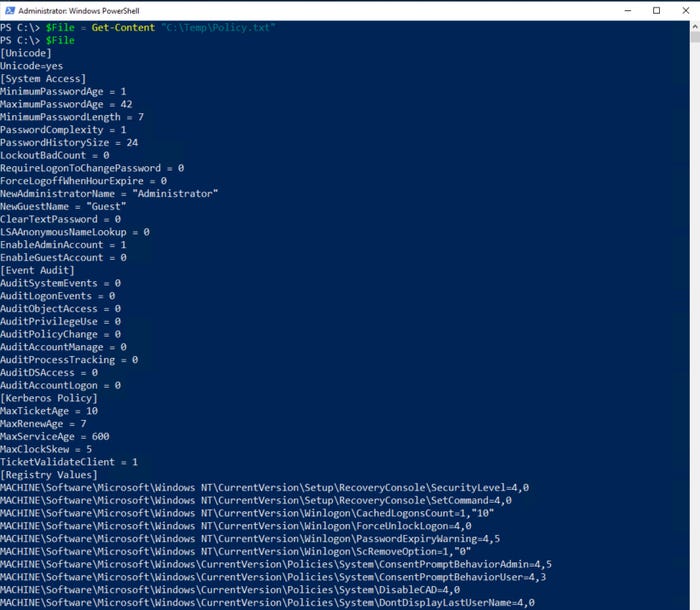Minimize the PowerShell window

[628, 10]
